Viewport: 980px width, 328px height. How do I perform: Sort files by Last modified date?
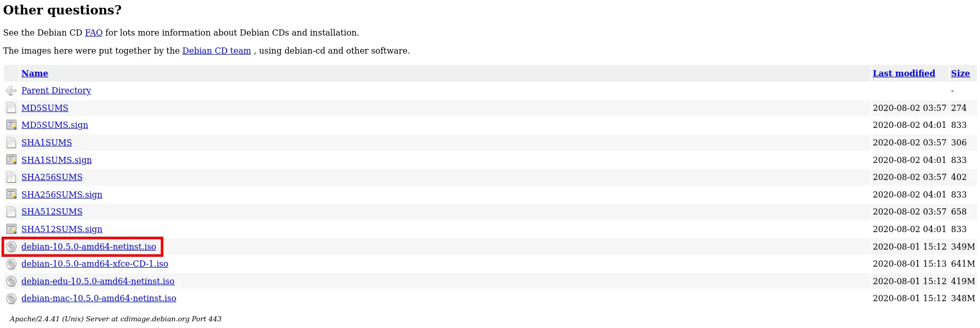coord(903,73)
